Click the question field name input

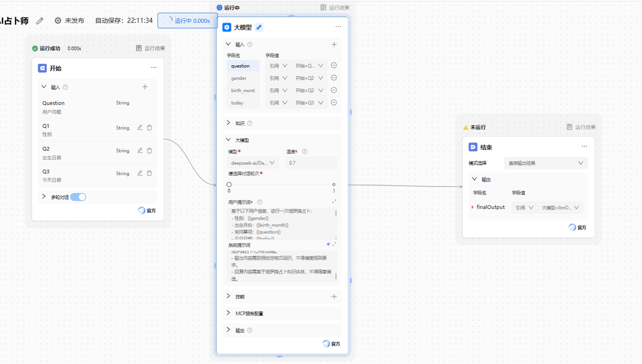(243, 66)
